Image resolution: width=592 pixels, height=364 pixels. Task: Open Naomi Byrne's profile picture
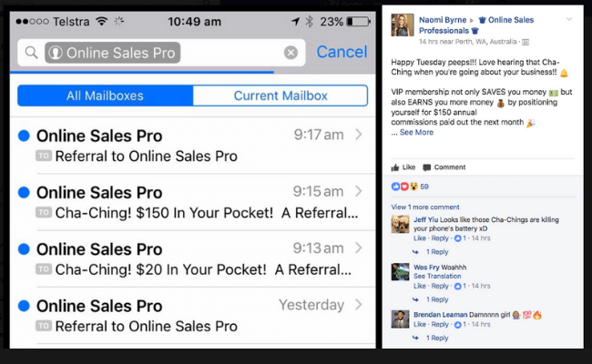point(402,25)
